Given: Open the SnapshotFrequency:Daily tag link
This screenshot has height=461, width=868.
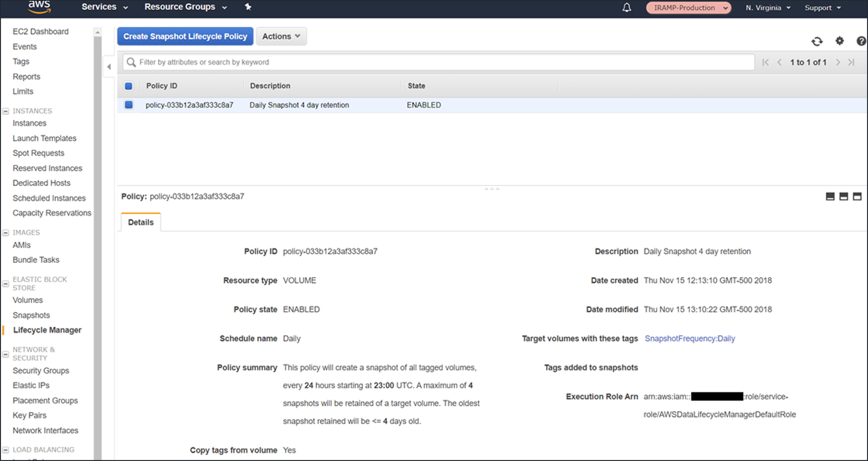Looking at the screenshot, I should coord(689,338).
